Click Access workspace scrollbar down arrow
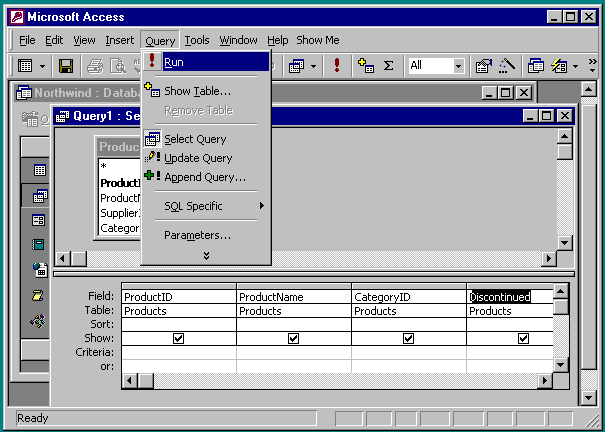Image resolution: width=605 pixels, height=432 pixels. click(x=588, y=398)
